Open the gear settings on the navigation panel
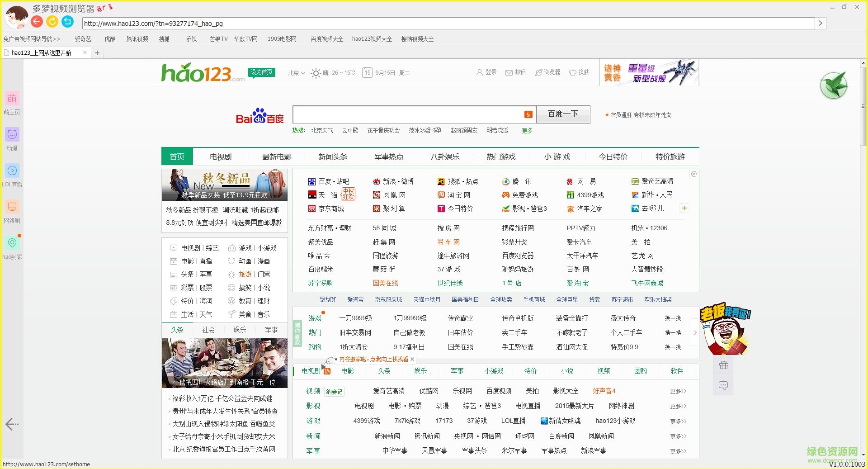The width and height of the screenshot is (868, 469). pyautogui.click(x=694, y=174)
